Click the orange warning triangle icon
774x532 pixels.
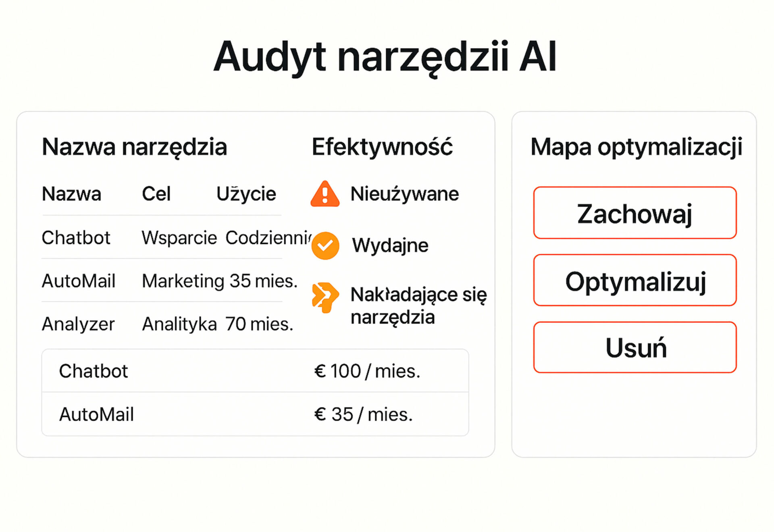click(325, 194)
